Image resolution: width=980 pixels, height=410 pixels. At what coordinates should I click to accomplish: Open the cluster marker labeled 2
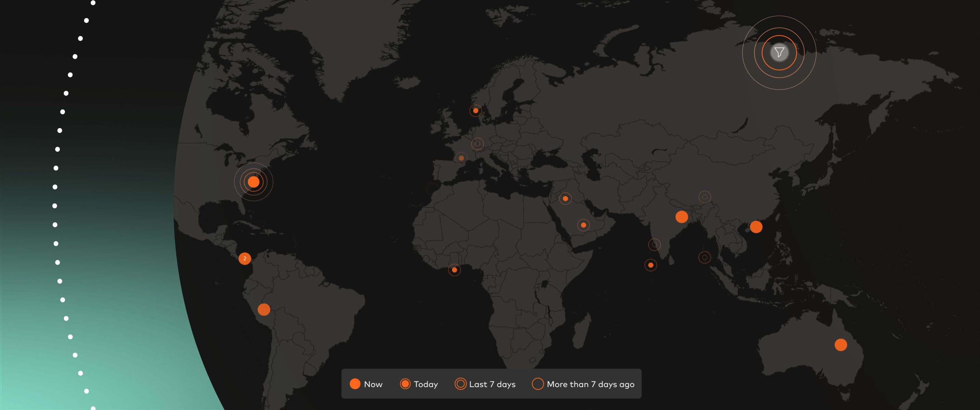pyautogui.click(x=245, y=259)
